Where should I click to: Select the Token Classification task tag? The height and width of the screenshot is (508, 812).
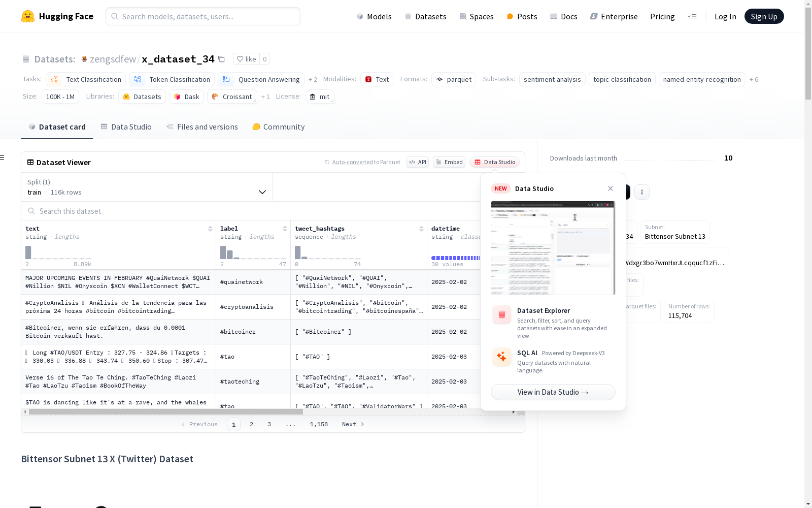[172, 79]
